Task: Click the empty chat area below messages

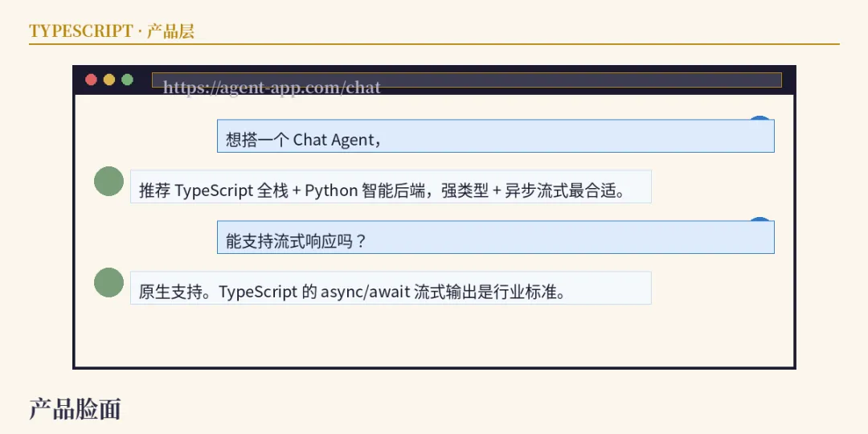Action: coord(435,335)
